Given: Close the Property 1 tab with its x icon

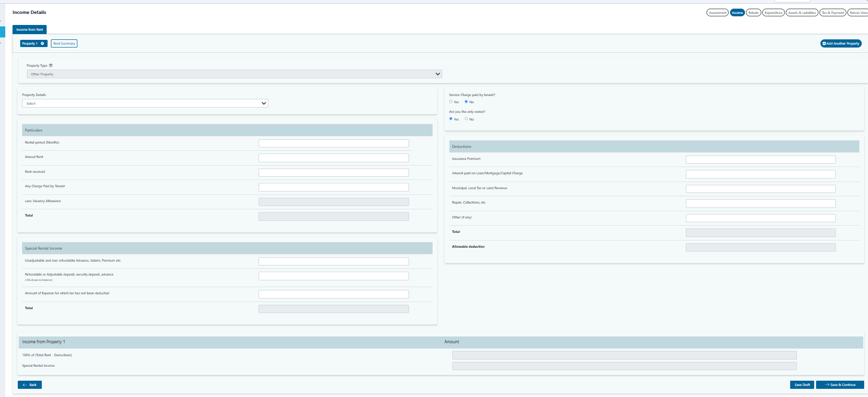Looking at the screenshot, I should [42, 44].
